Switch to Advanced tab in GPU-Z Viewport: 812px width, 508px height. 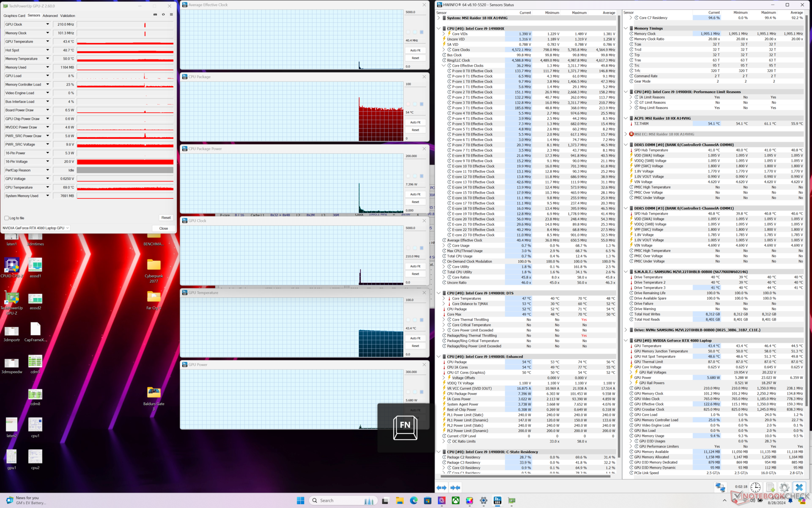[x=50, y=16]
